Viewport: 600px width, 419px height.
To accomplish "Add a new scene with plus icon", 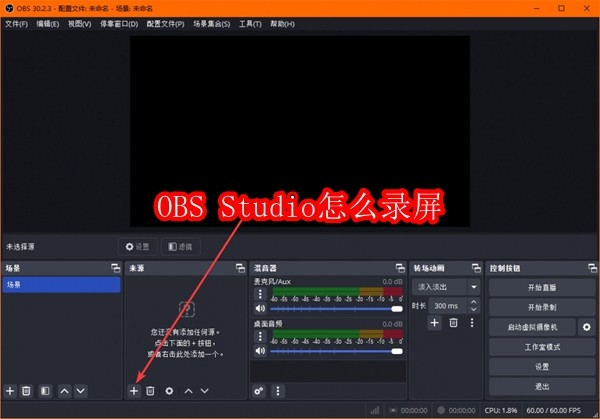I will point(10,391).
